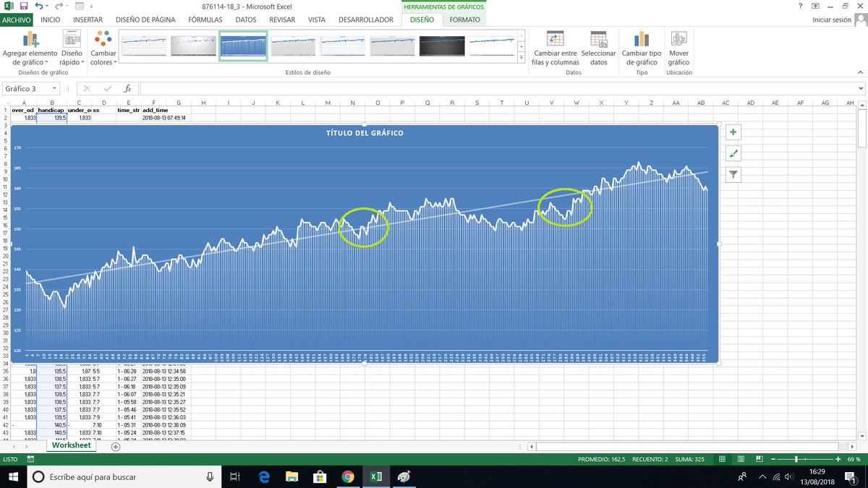This screenshot has height=488, width=868.
Task: Select the Worksheet sheet tab
Action: pos(71,446)
